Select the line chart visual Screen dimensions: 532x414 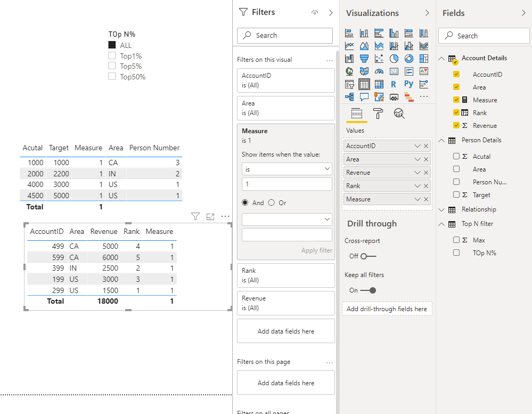click(x=349, y=46)
